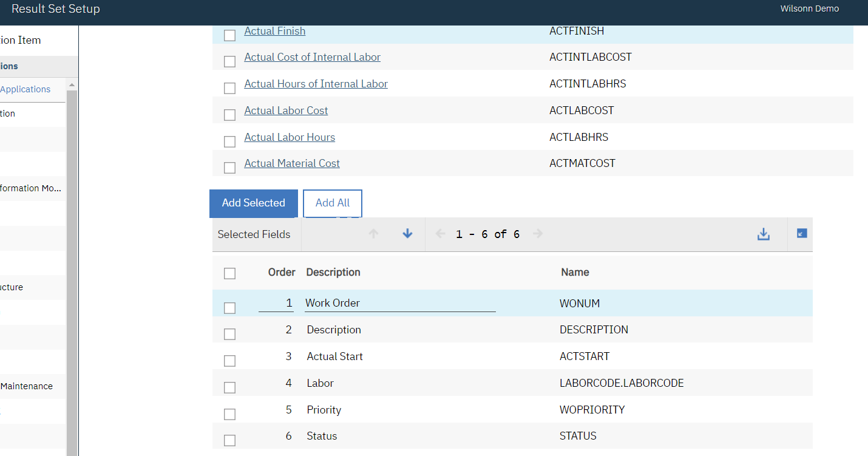Click the Work Order description input field

(399, 302)
